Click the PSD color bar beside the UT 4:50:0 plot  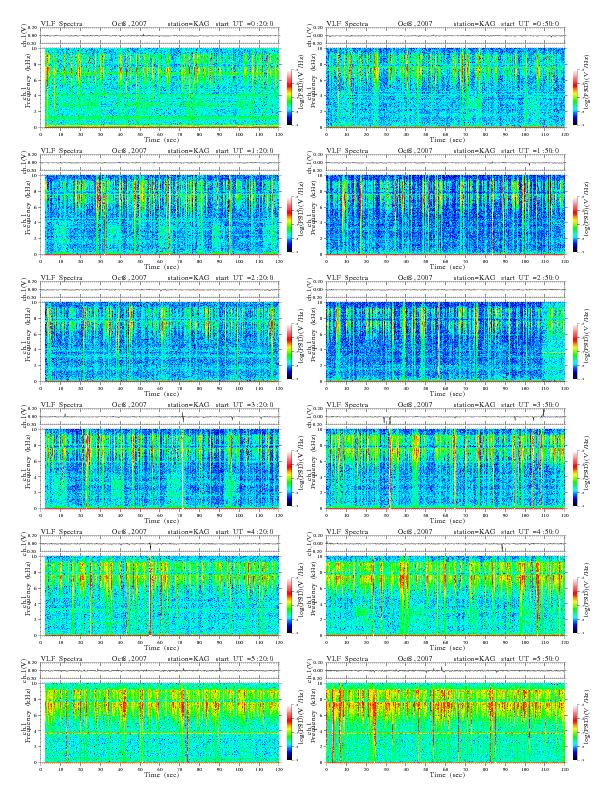[576, 605]
